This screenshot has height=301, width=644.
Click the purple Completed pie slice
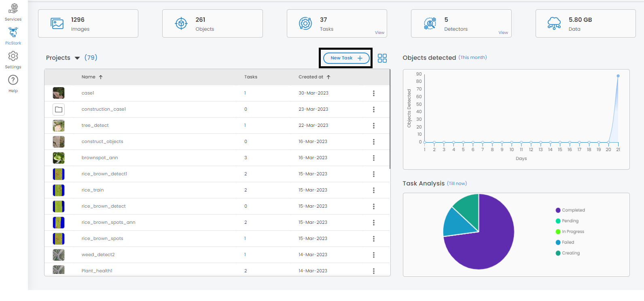click(485, 246)
